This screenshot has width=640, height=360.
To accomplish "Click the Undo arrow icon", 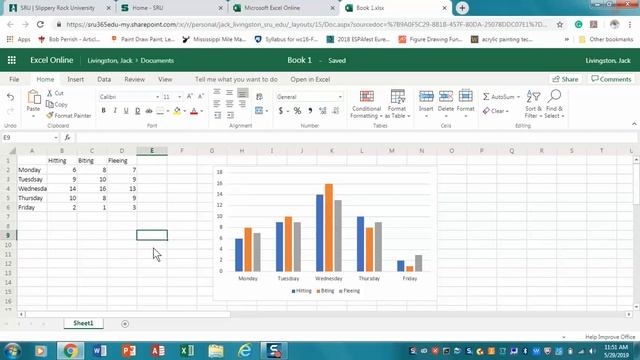I will click(x=11, y=97).
